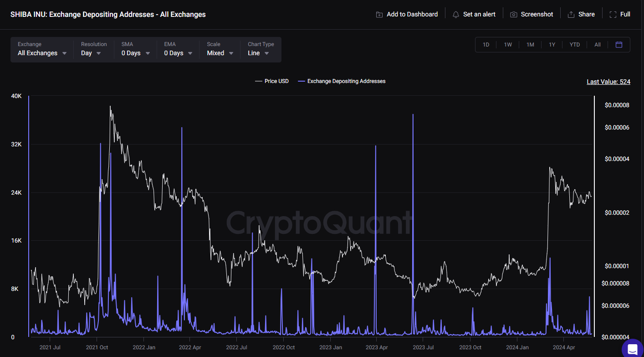Image resolution: width=644 pixels, height=357 pixels.
Task: Click the $0.00004 right axis label
Action: tap(617, 159)
